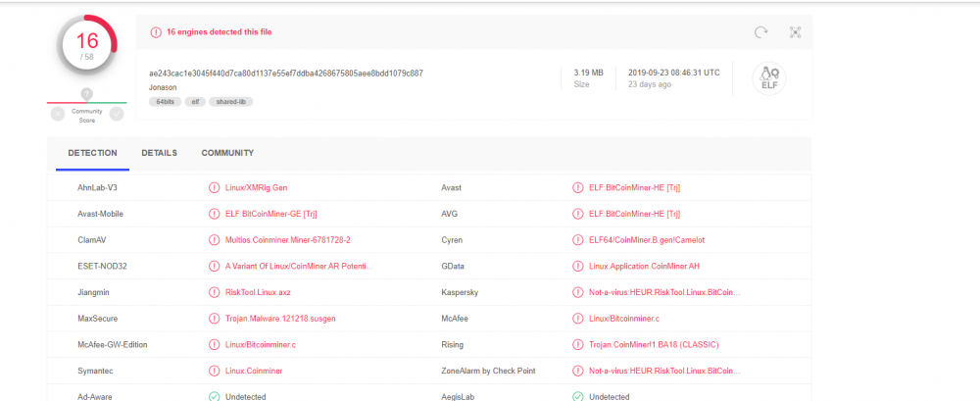Screen dimensions: 980x401
Task: Click ZoneAlarm detection warning icon
Action: tap(577, 371)
